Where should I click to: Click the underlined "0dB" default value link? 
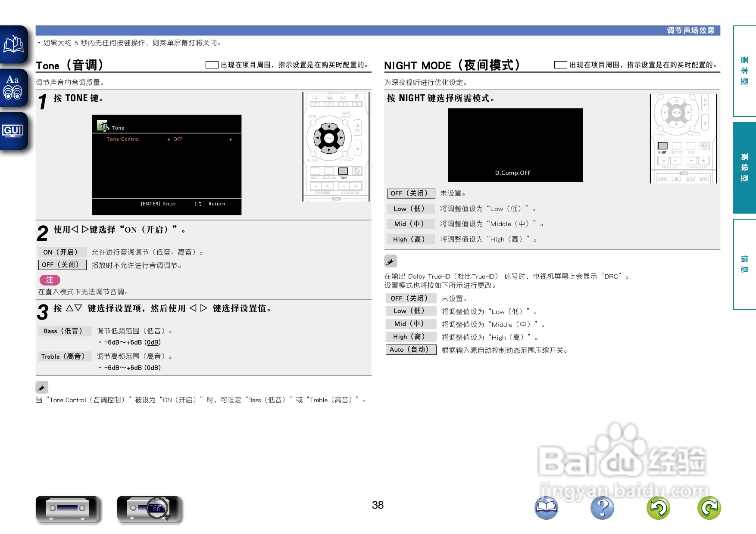153,342
